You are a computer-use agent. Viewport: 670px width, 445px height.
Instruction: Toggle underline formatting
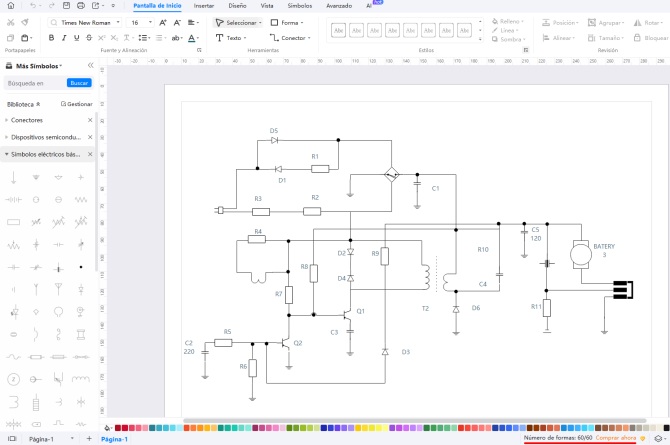77,38
